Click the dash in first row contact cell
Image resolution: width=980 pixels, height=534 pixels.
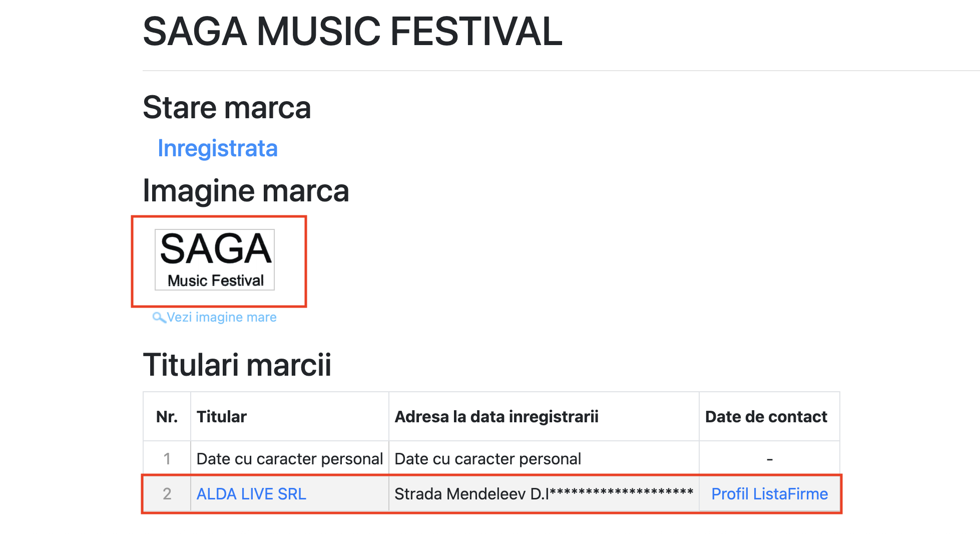[x=770, y=459]
